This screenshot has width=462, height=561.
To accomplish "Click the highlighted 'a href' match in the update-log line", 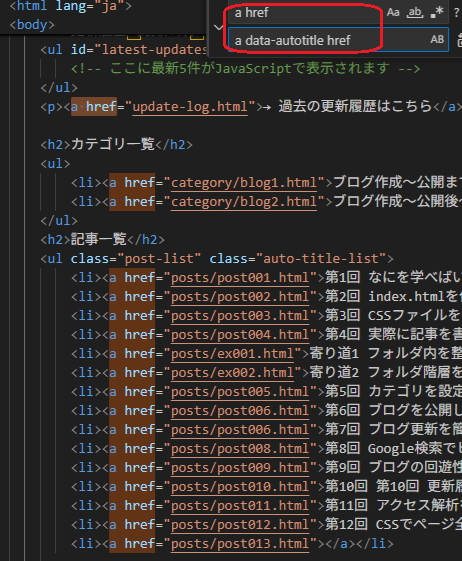I will pyautogui.click(x=94, y=107).
